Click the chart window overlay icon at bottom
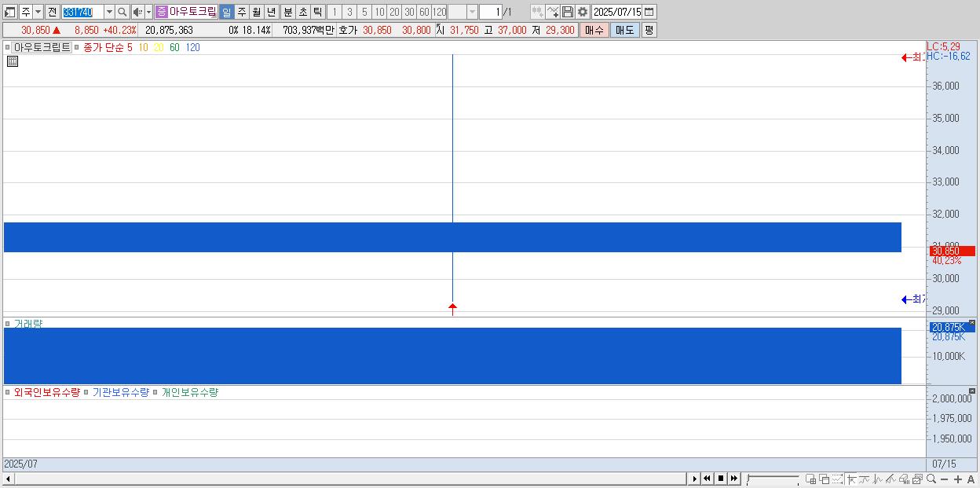Image resolution: width=980 pixels, height=488 pixels. tap(917, 479)
